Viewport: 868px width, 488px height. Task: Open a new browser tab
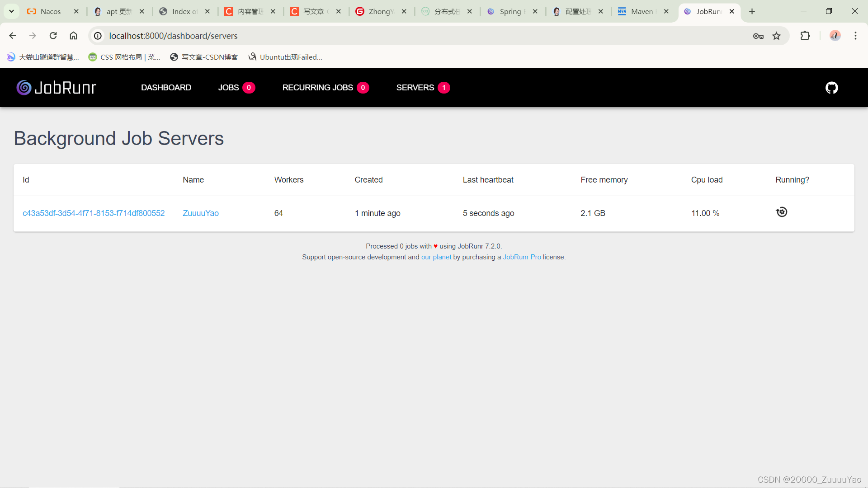click(x=752, y=11)
